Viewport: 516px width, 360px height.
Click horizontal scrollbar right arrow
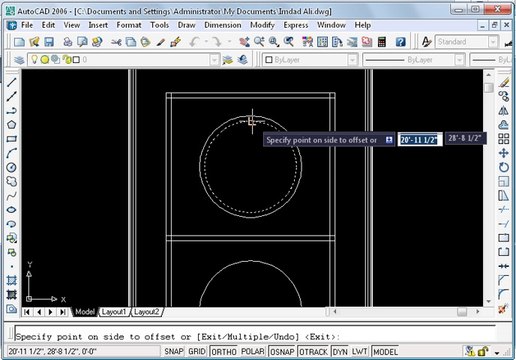(x=478, y=312)
